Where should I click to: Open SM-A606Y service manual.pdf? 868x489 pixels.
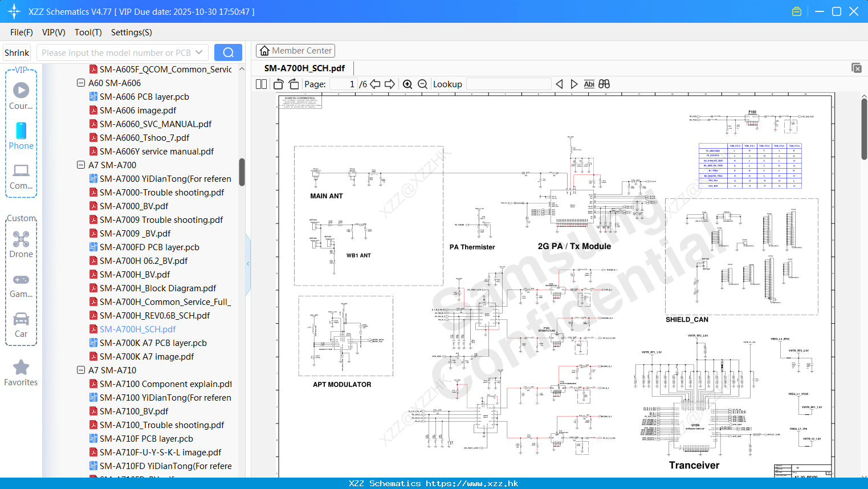point(157,151)
